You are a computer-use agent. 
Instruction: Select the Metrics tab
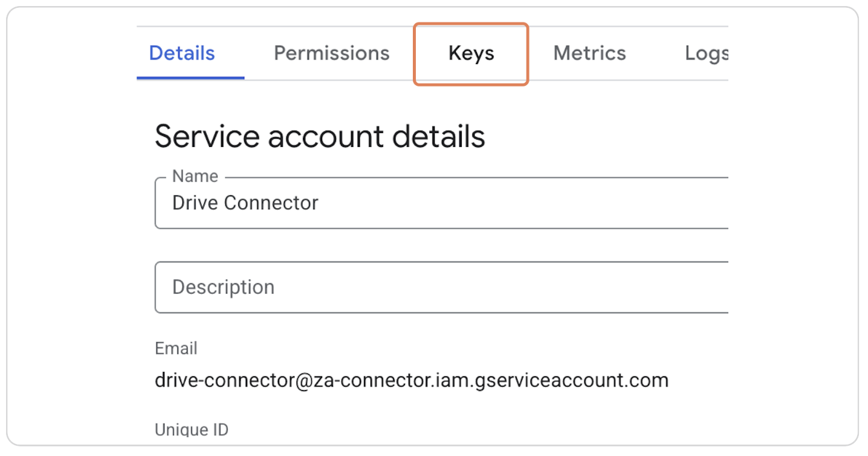tap(589, 53)
